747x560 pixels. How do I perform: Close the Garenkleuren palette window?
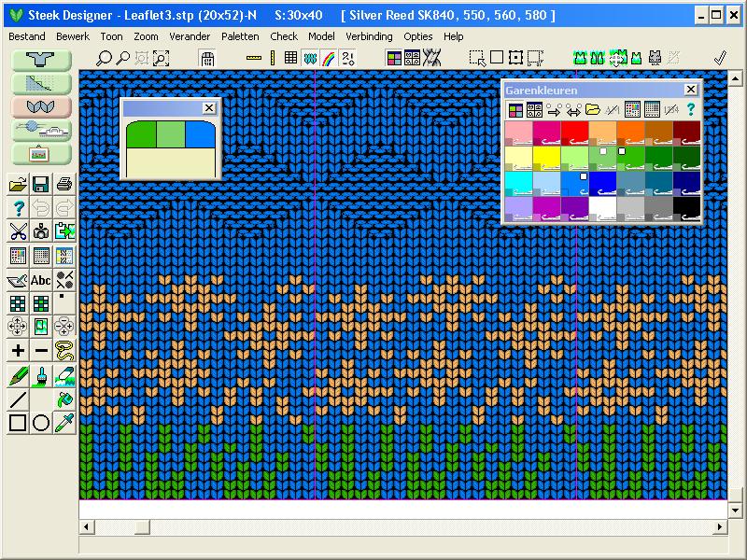tap(690, 90)
